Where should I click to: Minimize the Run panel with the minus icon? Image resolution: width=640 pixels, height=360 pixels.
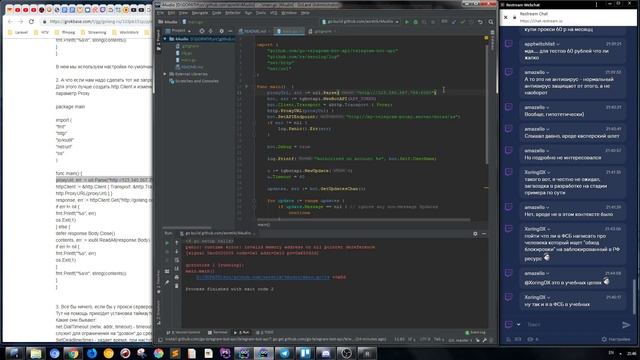484,234
